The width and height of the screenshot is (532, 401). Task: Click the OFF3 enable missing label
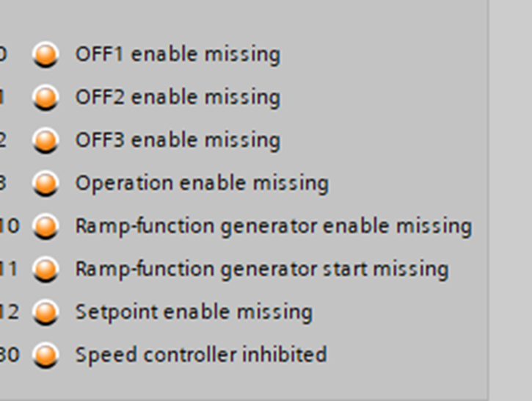coord(178,140)
